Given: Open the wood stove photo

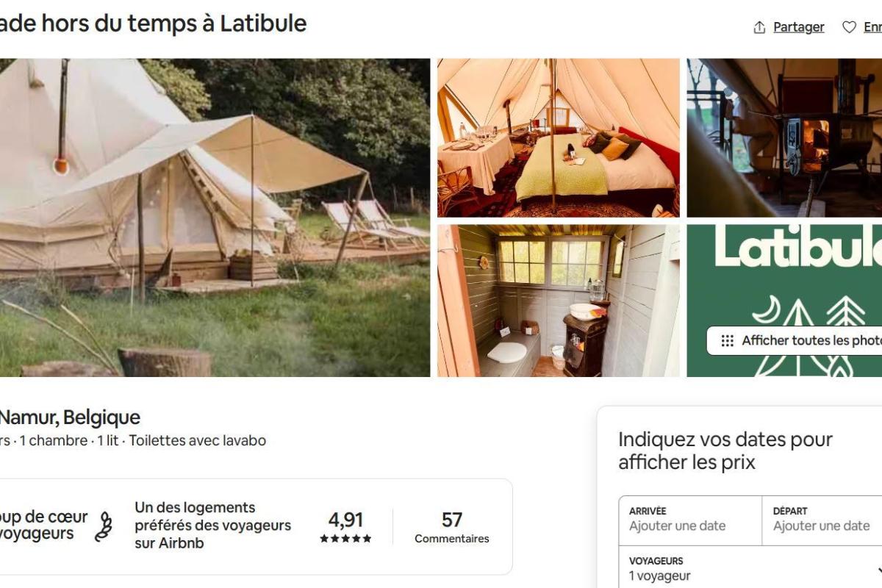Looking at the screenshot, I should click(784, 138).
